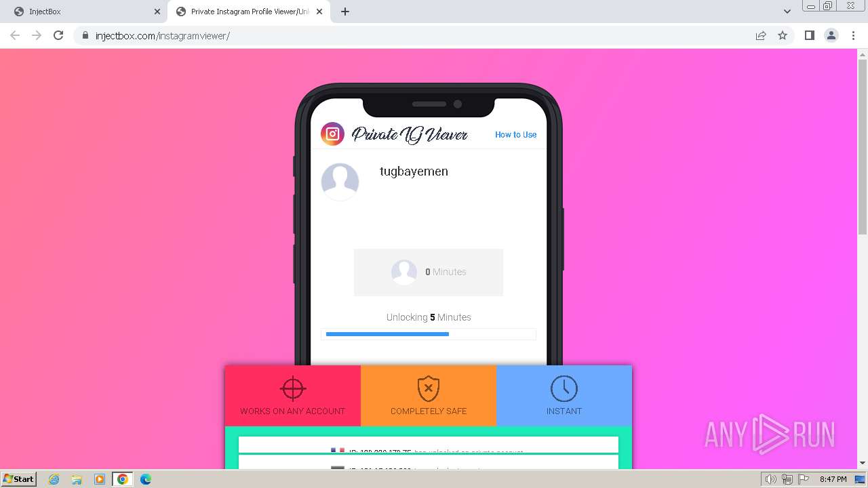Go back to previous page
This screenshot has height=488, width=868.
pos(15,35)
